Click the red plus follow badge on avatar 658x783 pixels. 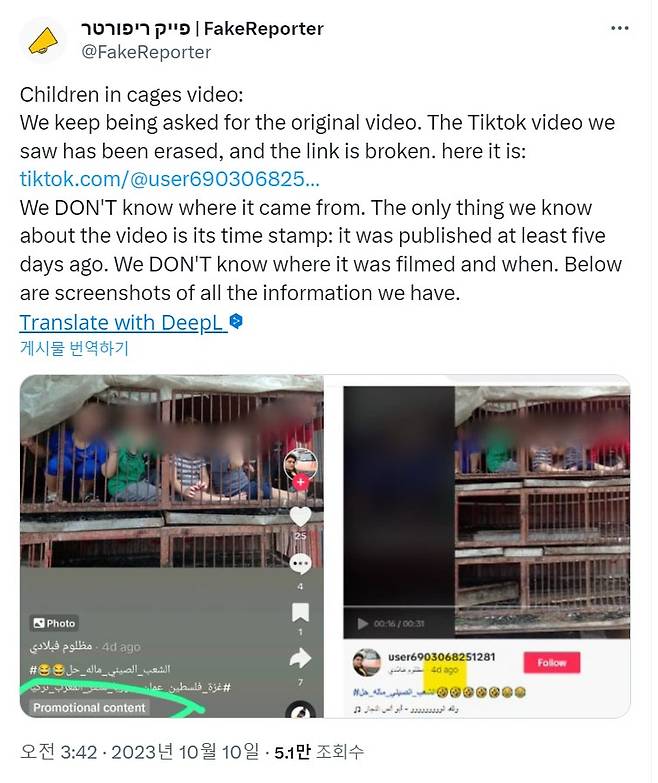(301, 482)
